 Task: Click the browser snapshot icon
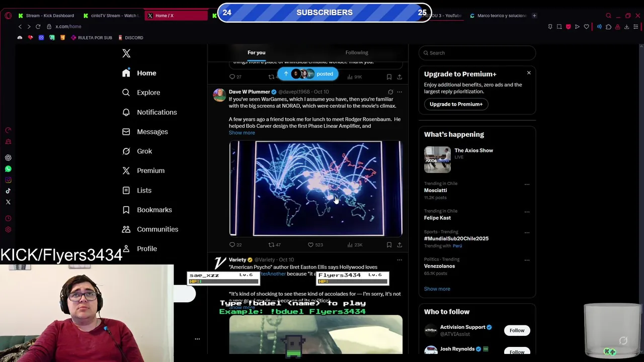pos(559,27)
